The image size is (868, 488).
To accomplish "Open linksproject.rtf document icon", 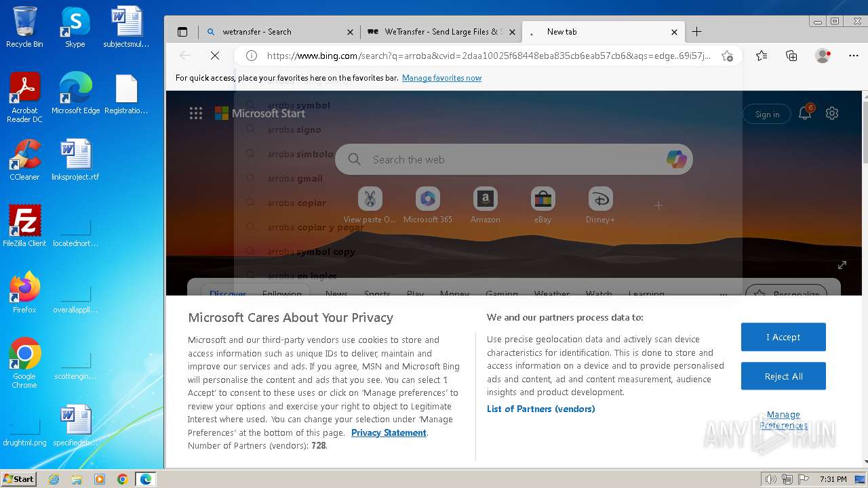I will [75, 159].
